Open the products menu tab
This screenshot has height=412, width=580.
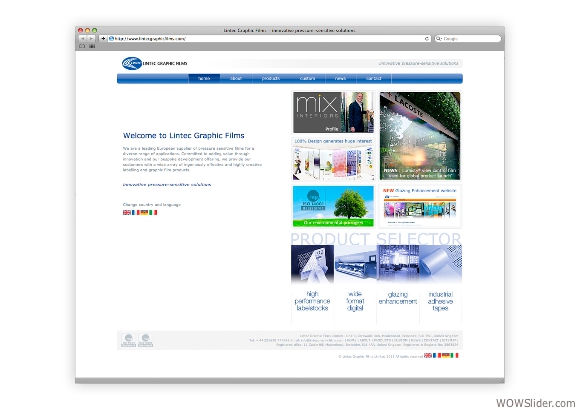(271, 78)
